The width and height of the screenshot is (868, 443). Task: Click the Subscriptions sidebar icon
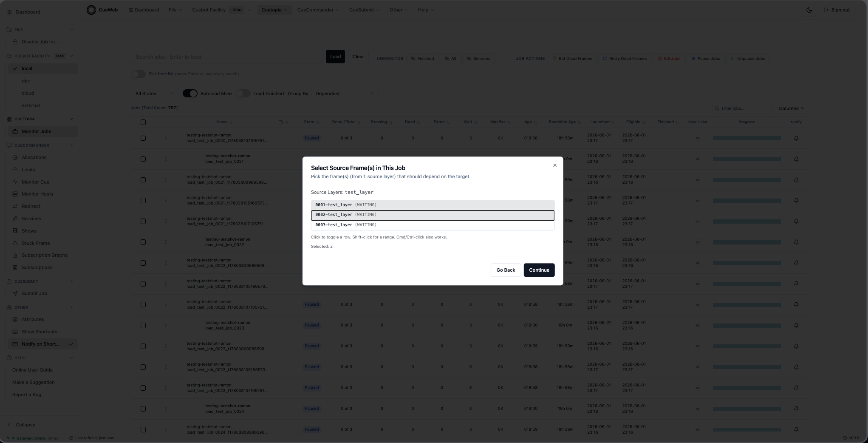pyautogui.click(x=15, y=267)
